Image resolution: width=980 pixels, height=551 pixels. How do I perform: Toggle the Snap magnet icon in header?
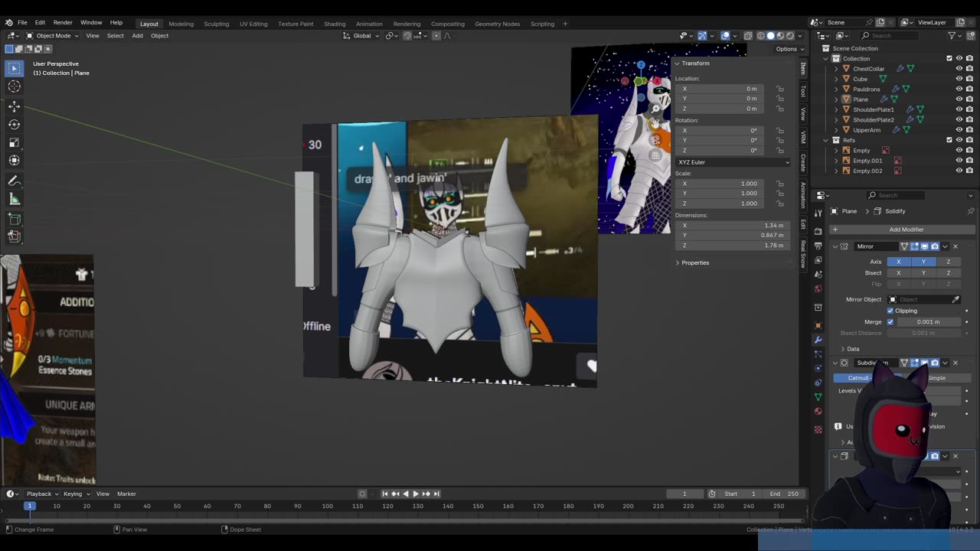click(407, 35)
